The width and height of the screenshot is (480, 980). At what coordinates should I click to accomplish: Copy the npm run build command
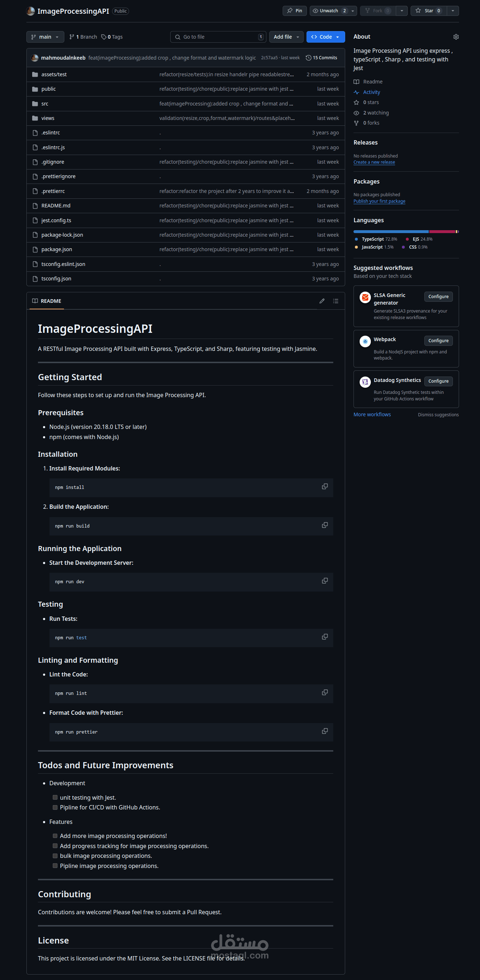point(325,525)
